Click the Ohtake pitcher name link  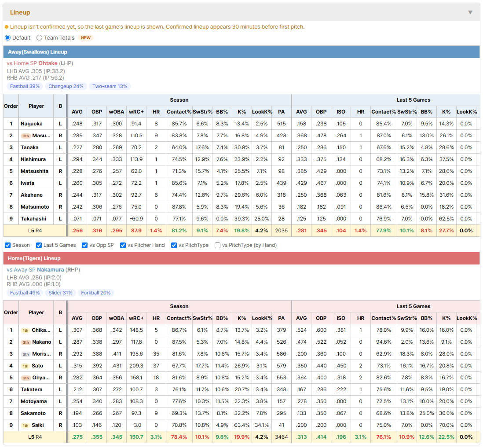point(48,63)
